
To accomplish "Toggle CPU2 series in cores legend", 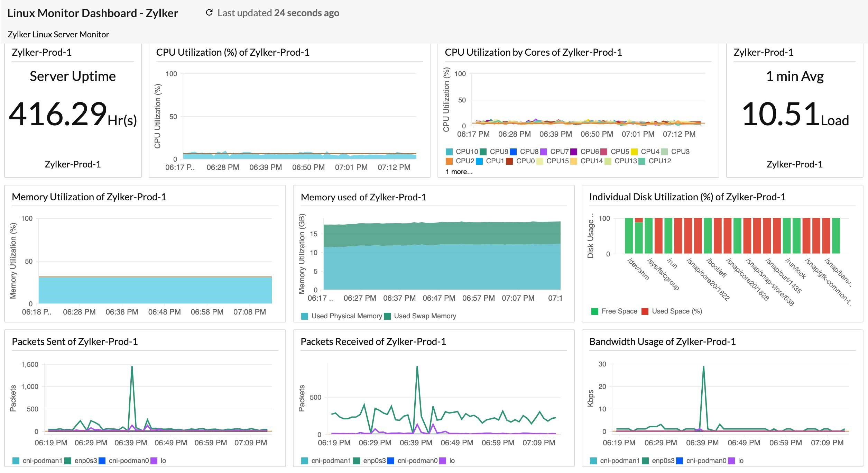I will 460,161.
